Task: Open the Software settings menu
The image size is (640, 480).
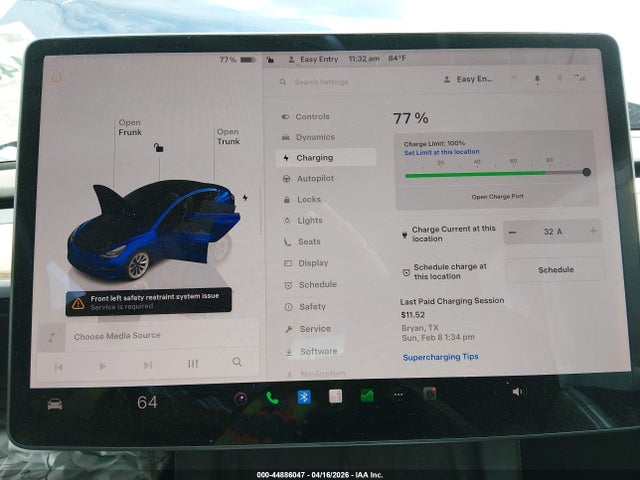Action: 311,351
